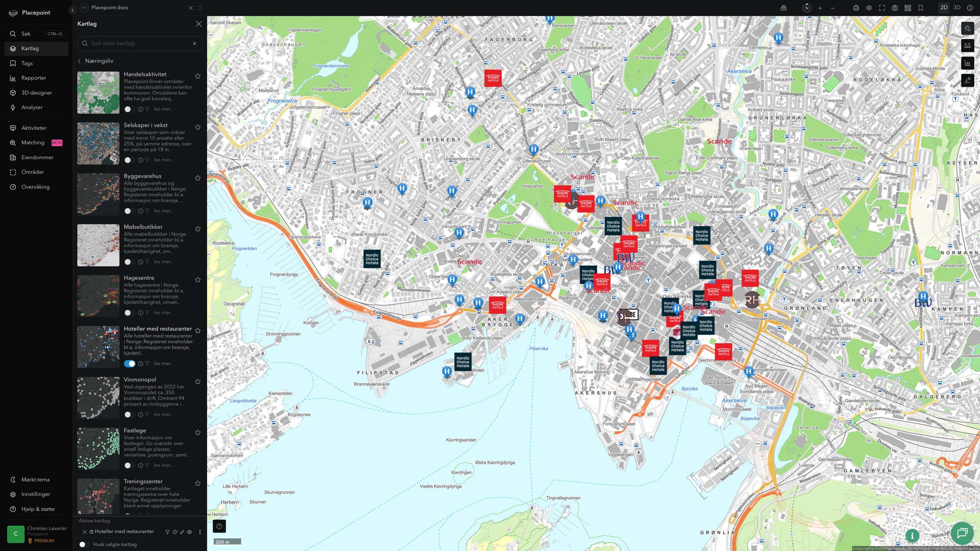Hide active layer with eye icon
This screenshot has height=551, width=980.
189,532
